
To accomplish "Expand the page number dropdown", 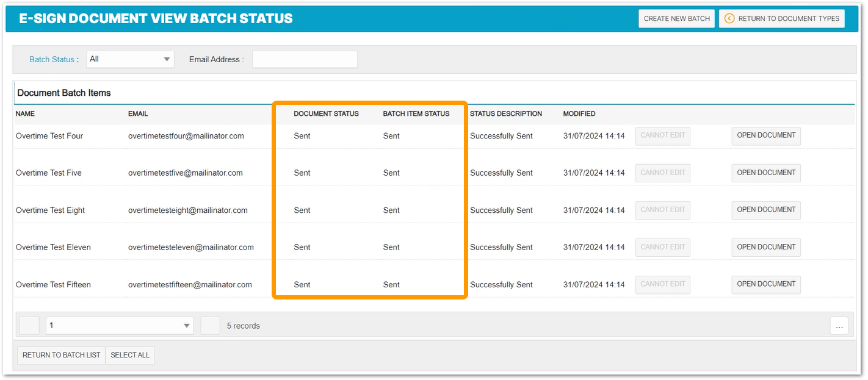I will pos(120,326).
